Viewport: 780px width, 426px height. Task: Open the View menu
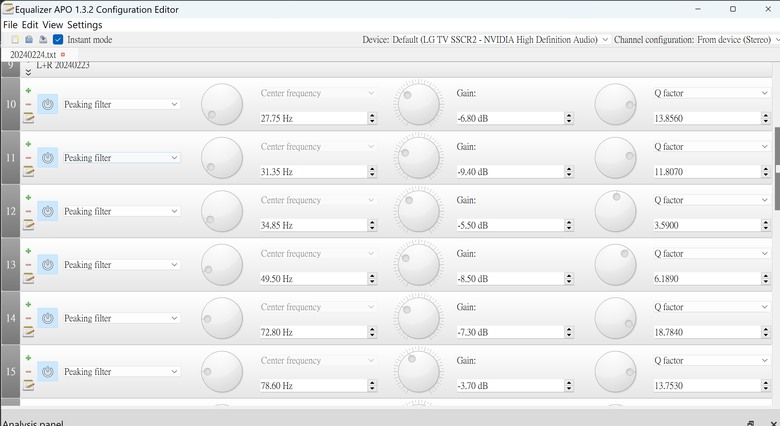coord(53,24)
